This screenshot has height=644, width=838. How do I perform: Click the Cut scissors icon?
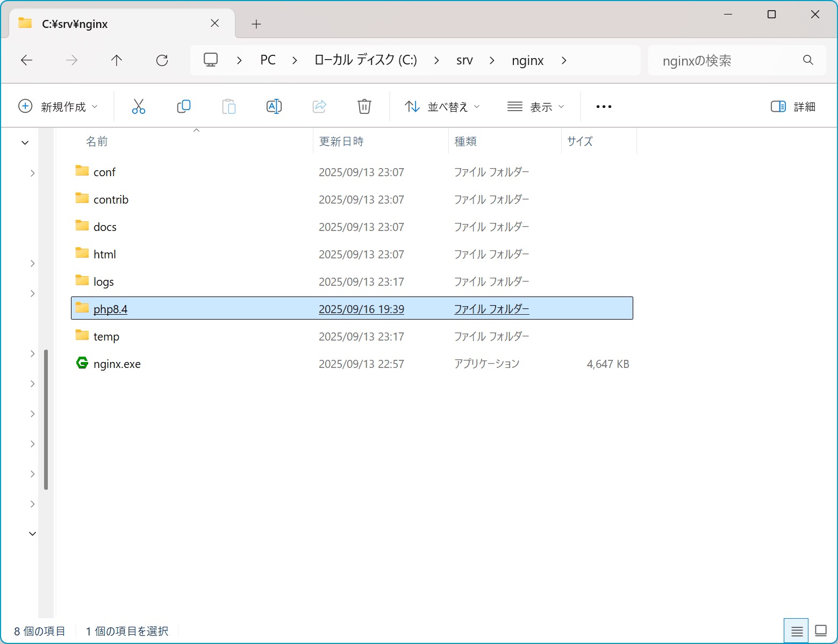139,106
